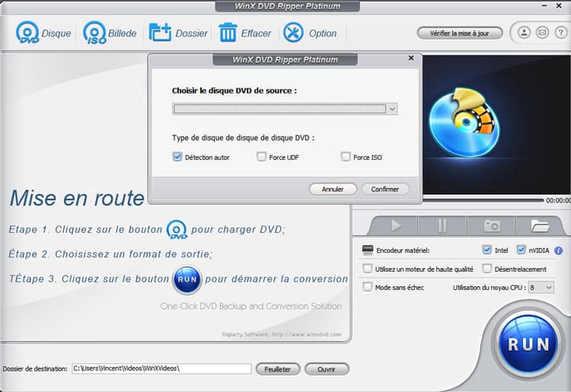This screenshot has width=571, height=392.
Task: Open the CPU core usage dropdown
Action: (541, 288)
